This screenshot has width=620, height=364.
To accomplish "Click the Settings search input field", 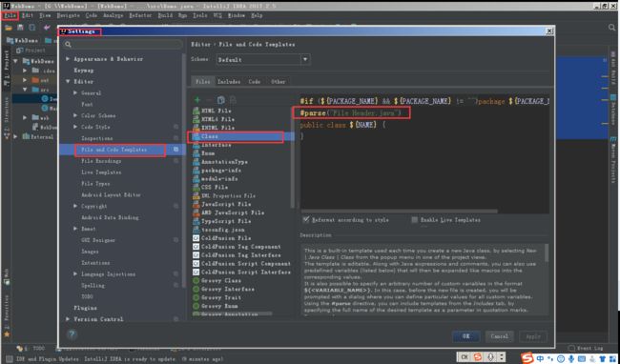I will [x=123, y=45].
